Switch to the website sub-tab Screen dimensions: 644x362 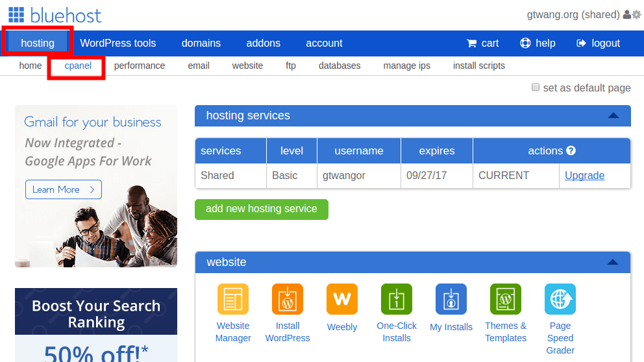(247, 66)
